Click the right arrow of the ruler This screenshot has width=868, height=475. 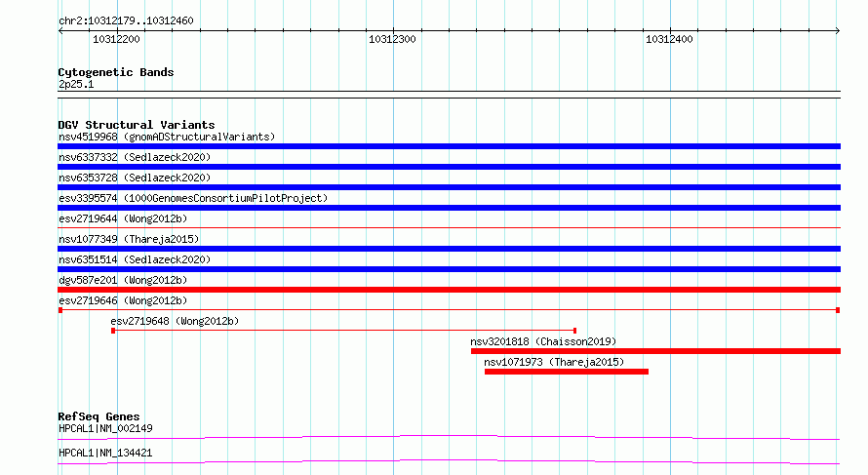pyautogui.click(x=838, y=31)
